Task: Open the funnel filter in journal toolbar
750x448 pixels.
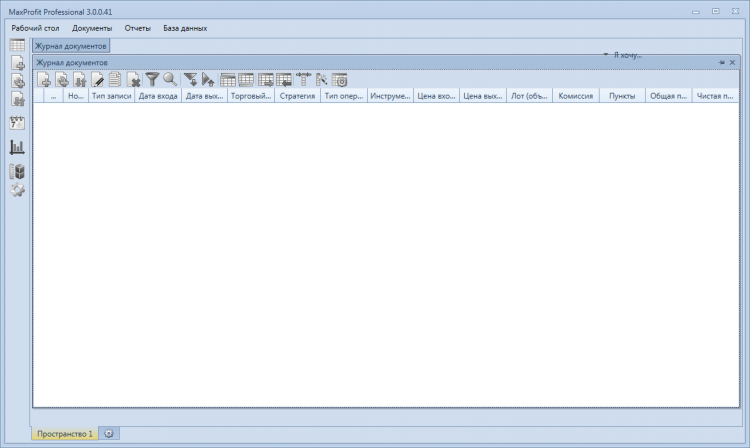Action: click(x=152, y=79)
